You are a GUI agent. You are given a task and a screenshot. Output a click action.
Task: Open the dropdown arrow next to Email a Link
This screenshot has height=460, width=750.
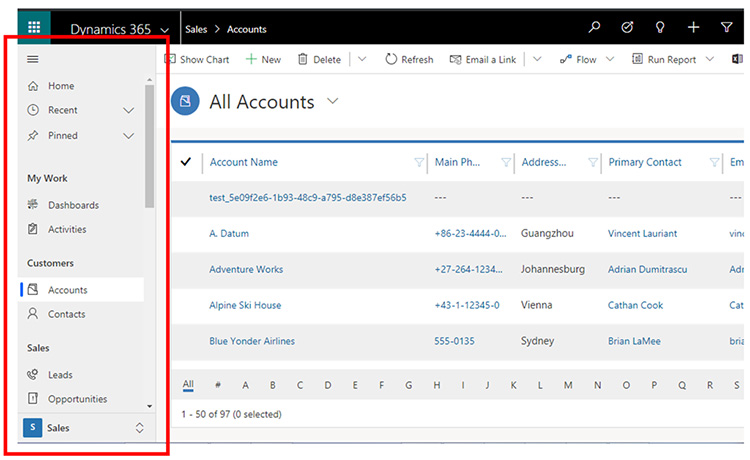537,59
